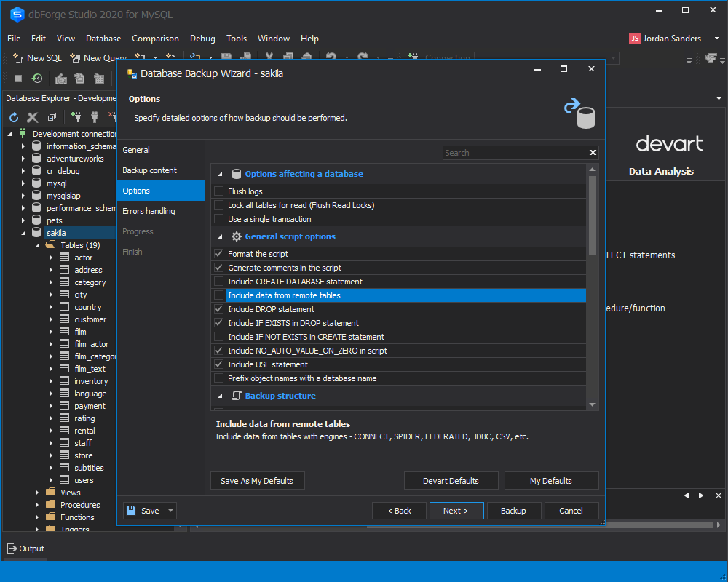Open the execution history clock icon

36,79
